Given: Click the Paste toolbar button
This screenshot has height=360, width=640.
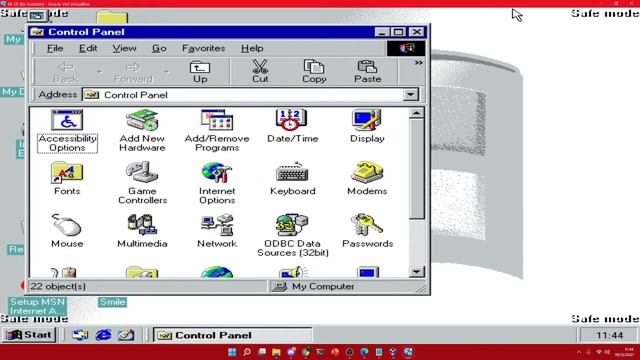Looking at the screenshot, I should click(x=367, y=72).
